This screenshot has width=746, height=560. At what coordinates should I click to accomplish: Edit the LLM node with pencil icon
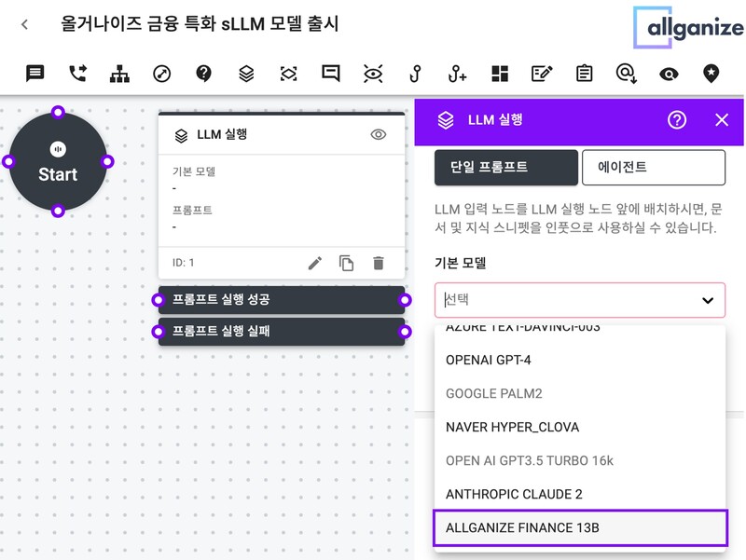coord(315,263)
